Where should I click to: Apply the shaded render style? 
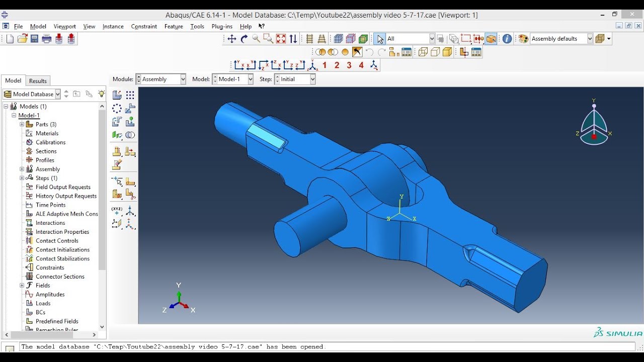[447, 52]
